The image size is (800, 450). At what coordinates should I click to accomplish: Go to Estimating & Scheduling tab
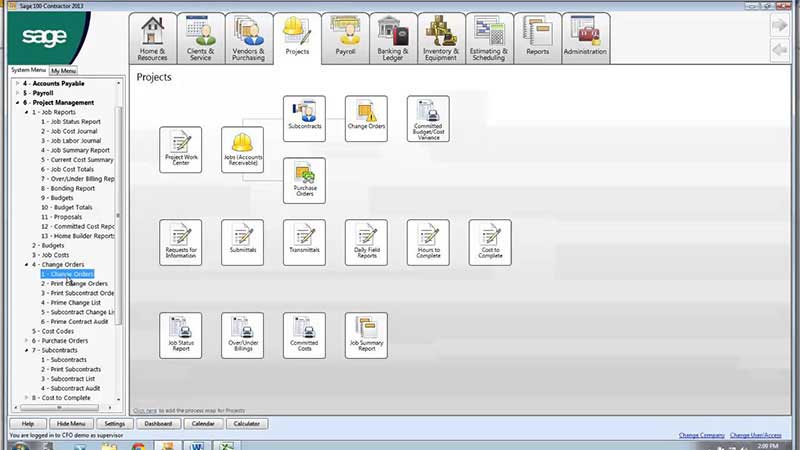489,38
